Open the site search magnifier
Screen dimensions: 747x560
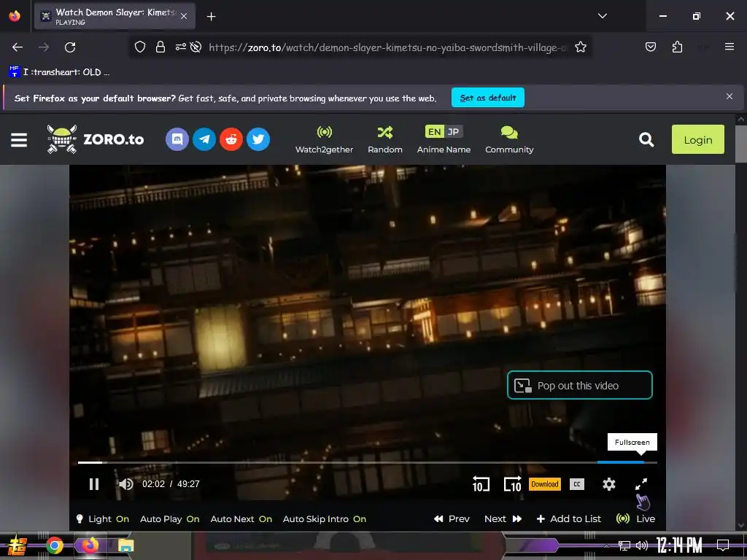646,139
